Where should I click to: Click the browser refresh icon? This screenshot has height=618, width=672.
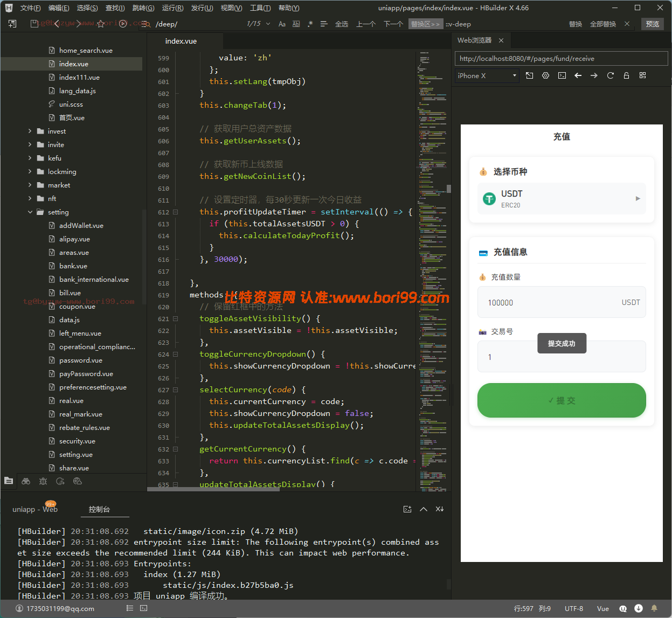[x=611, y=75]
